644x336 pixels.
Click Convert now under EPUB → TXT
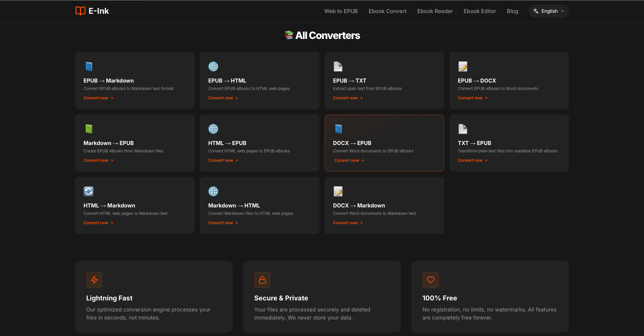click(348, 98)
